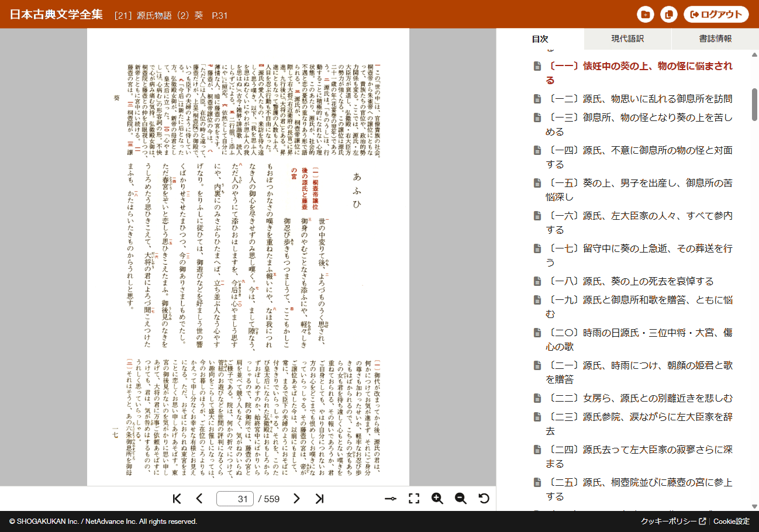The image size is (759, 532).
Task: Select the 目次 tab
Action: (x=541, y=39)
